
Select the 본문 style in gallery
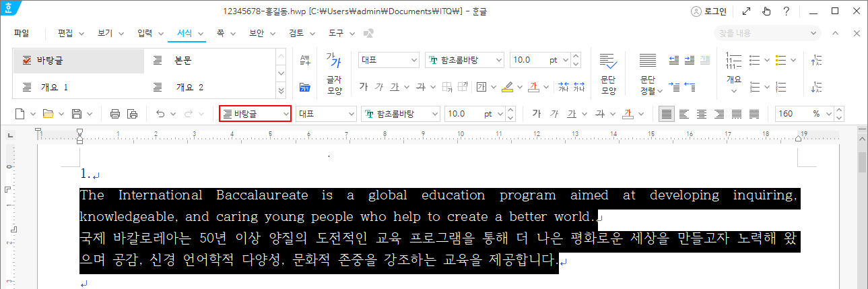pos(209,61)
